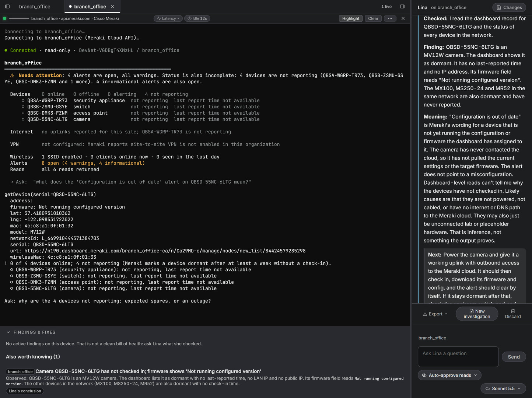Click the warning icon beside Needs attention
The image size is (532, 398).
[x=12, y=75]
